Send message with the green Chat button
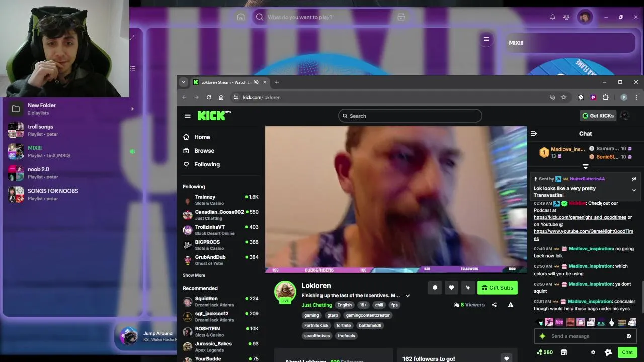The width and height of the screenshot is (644, 362). point(627,352)
